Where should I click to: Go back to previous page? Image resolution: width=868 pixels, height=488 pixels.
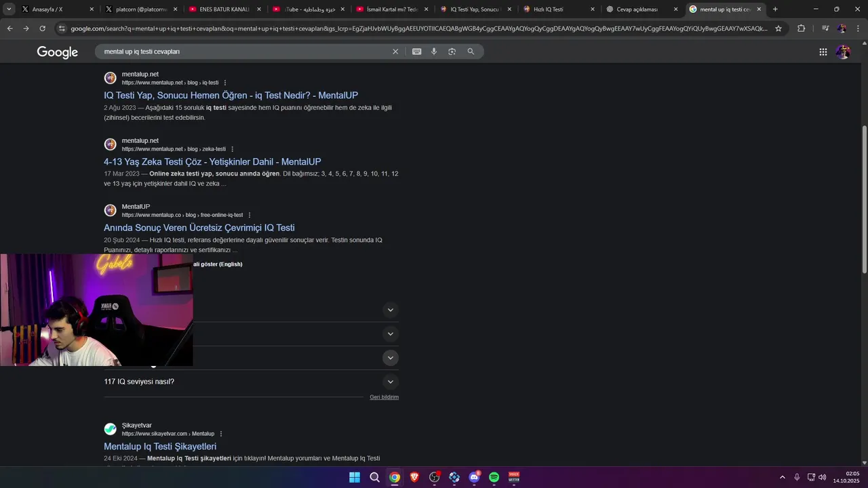click(9, 28)
